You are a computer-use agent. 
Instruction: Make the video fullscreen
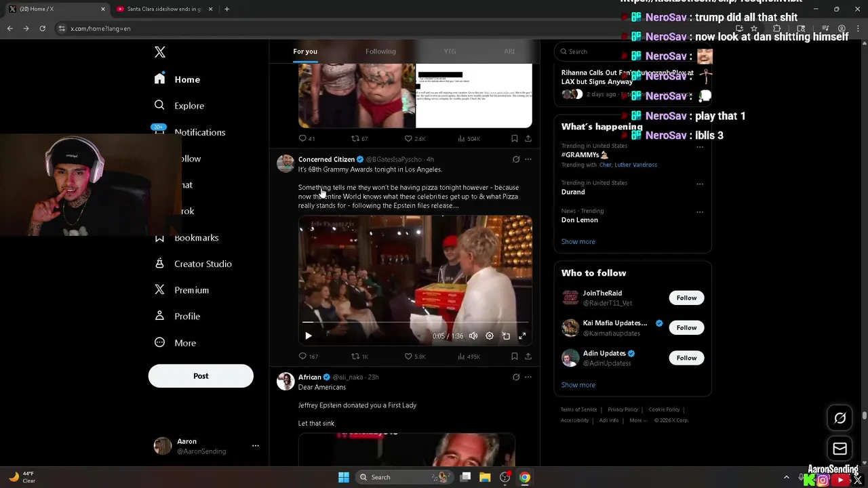[522, 336]
